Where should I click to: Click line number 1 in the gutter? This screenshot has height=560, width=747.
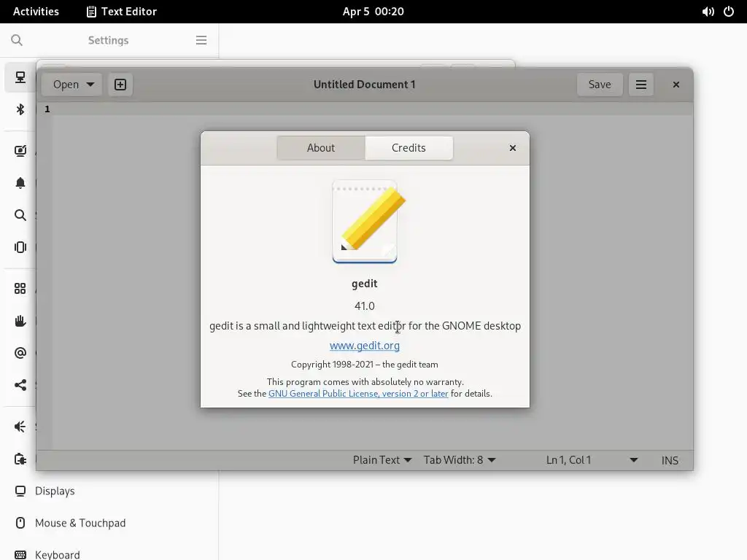coord(47,109)
